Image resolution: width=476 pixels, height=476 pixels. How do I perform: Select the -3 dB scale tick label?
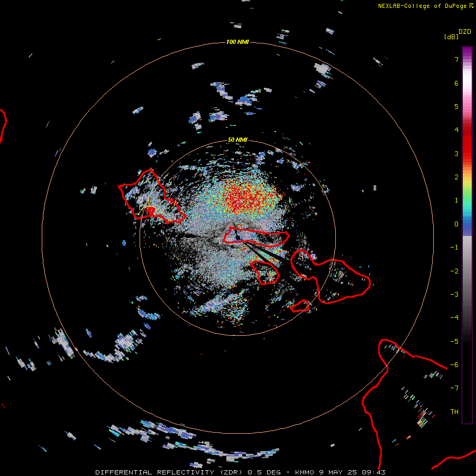tap(454, 295)
